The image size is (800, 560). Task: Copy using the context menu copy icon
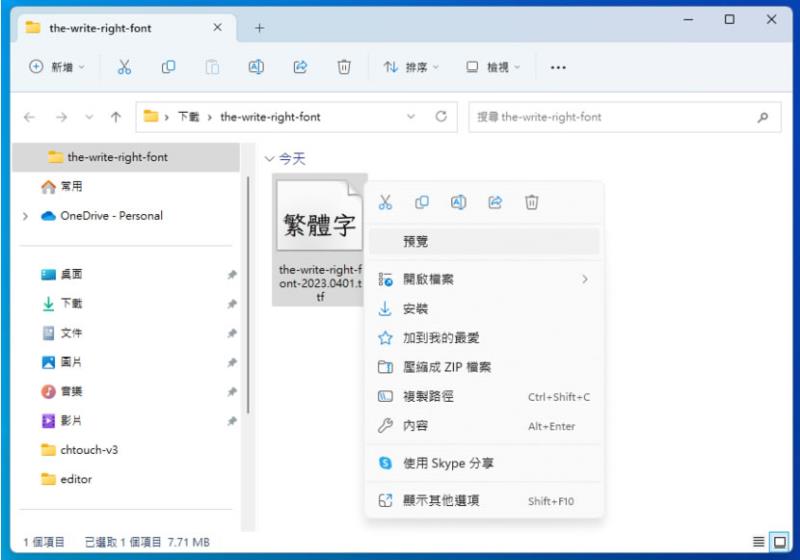pyautogui.click(x=422, y=202)
